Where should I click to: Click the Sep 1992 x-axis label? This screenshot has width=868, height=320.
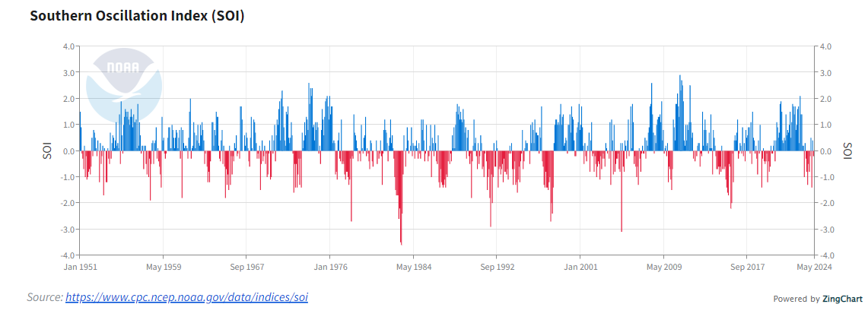click(498, 267)
